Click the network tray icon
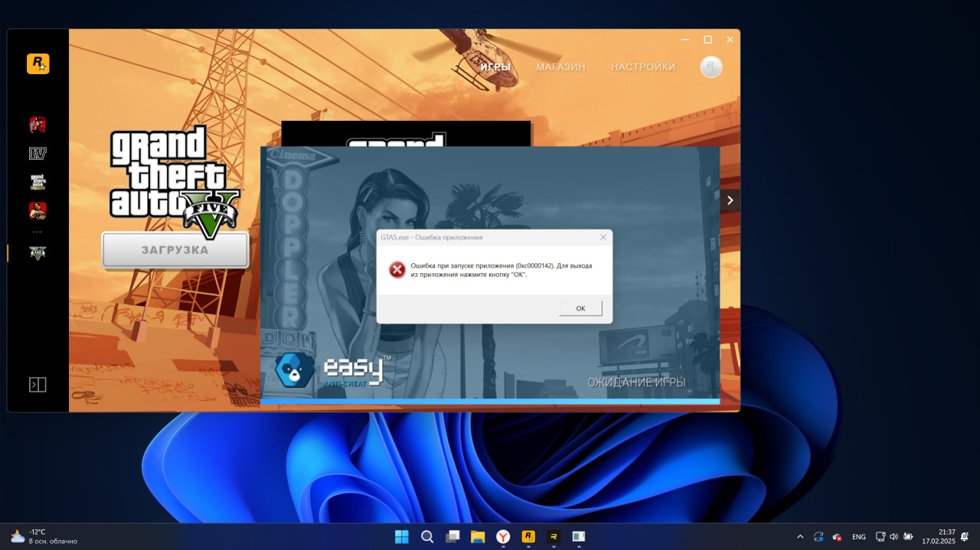This screenshot has height=550, width=980. point(880,537)
